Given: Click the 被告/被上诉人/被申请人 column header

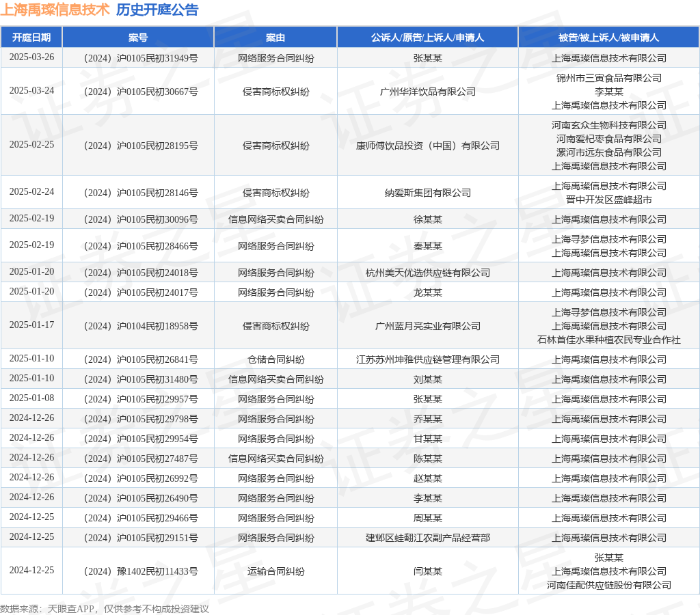Looking at the screenshot, I should (608, 38).
